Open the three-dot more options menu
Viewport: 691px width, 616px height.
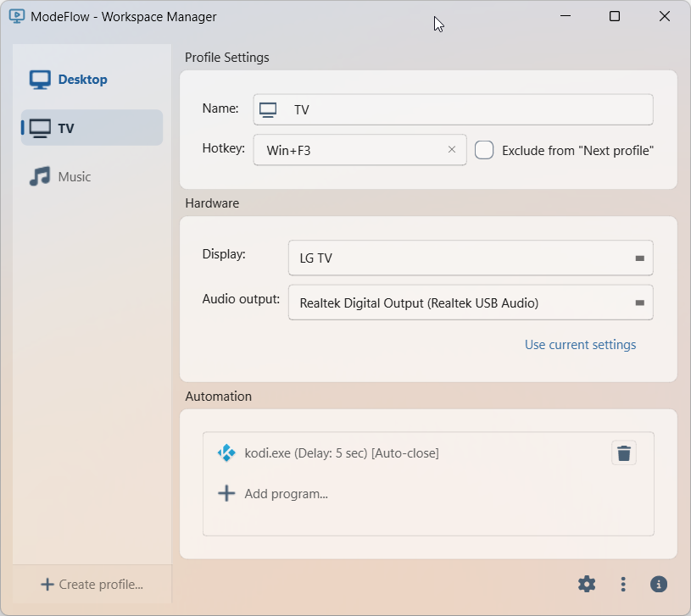622,585
